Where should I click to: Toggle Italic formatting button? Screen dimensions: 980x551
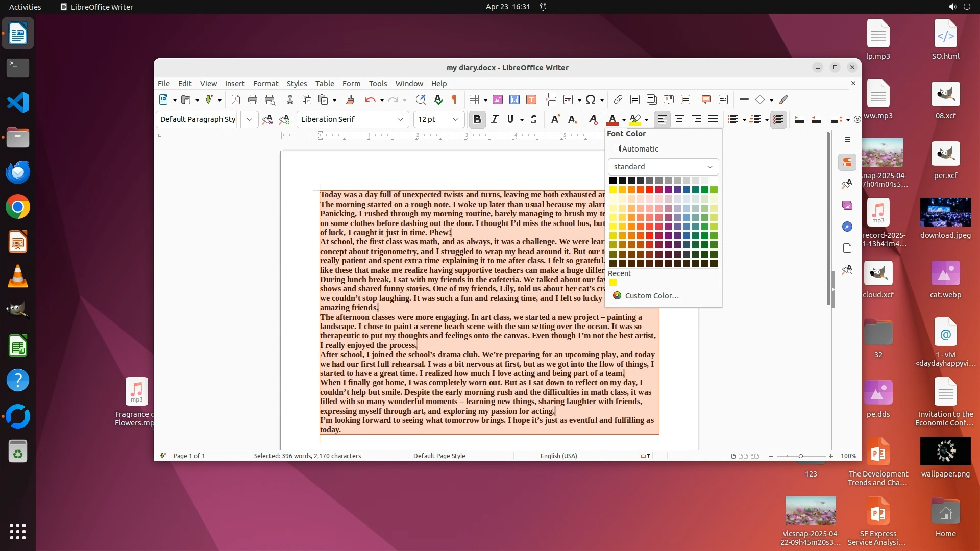click(494, 119)
